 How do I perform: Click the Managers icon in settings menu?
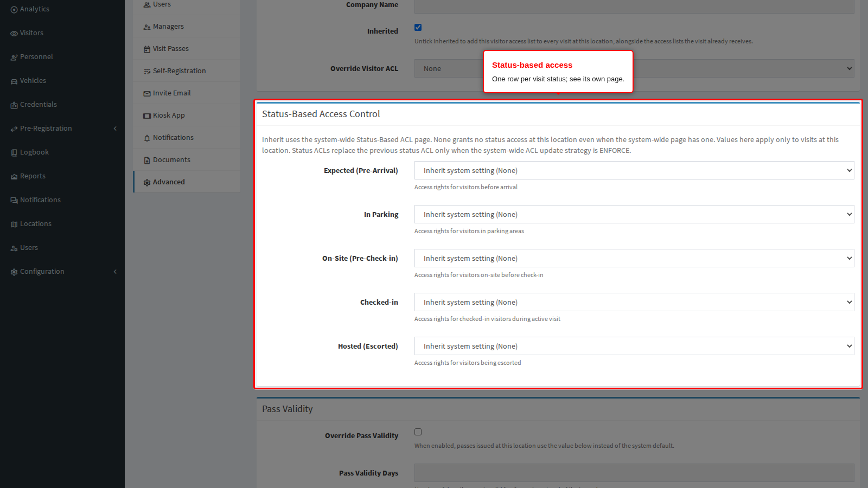[x=147, y=27]
